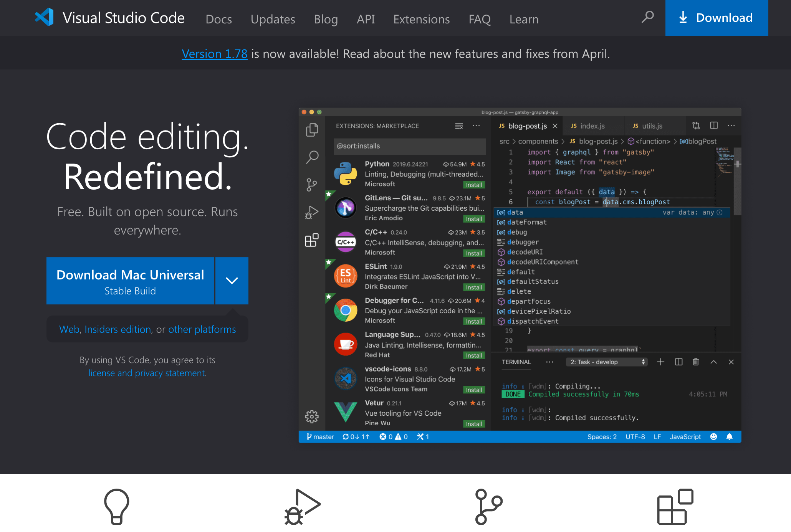
Task: Add a new terminal with plus icon
Action: pyautogui.click(x=660, y=362)
